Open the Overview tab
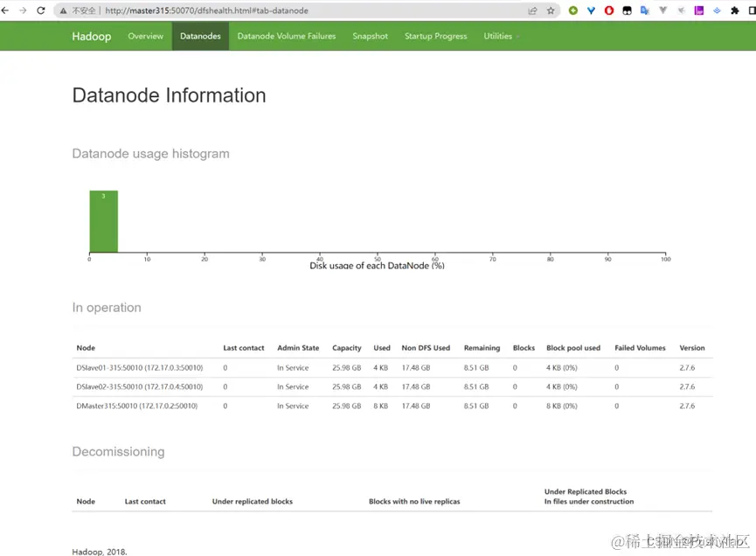The height and width of the screenshot is (556, 756). [x=146, y=36]
